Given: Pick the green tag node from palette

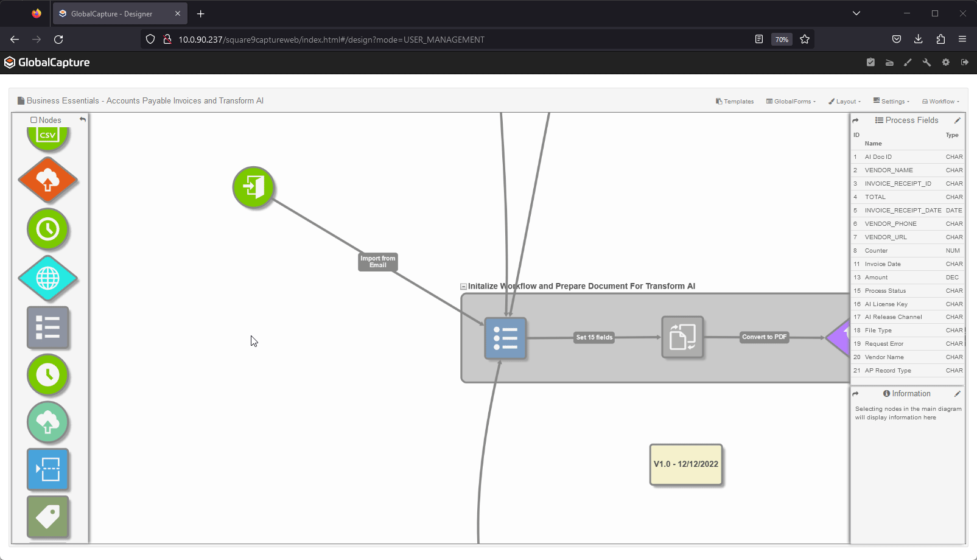Looking at the screenshot, I should coord(47,517).
